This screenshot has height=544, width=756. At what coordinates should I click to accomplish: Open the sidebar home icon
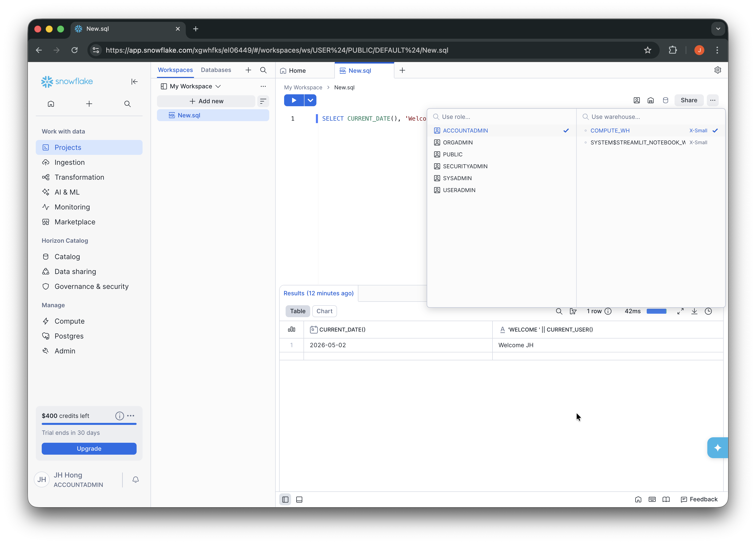pyautogui.click(x=51, y=104)
